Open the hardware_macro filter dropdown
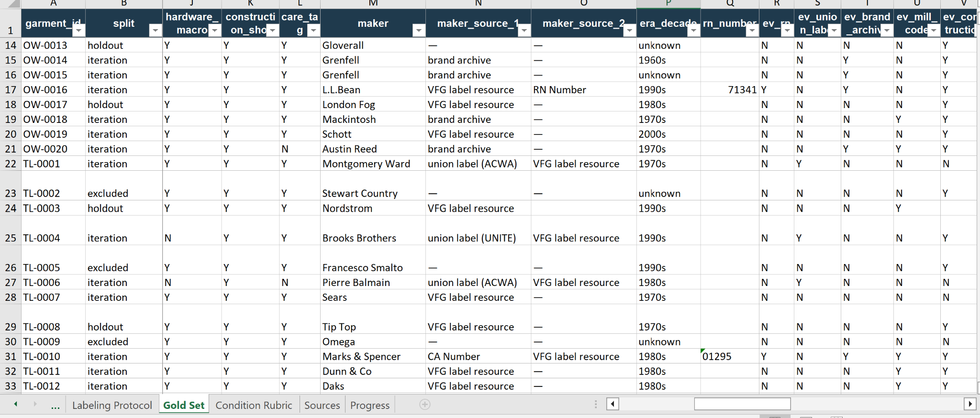 click(215, 31)
